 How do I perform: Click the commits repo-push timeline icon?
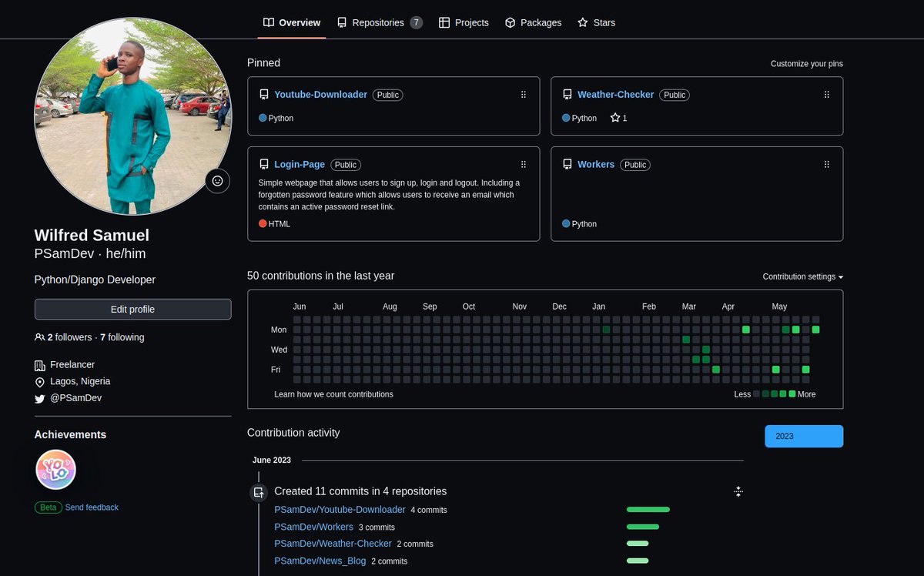coord(259,492)
